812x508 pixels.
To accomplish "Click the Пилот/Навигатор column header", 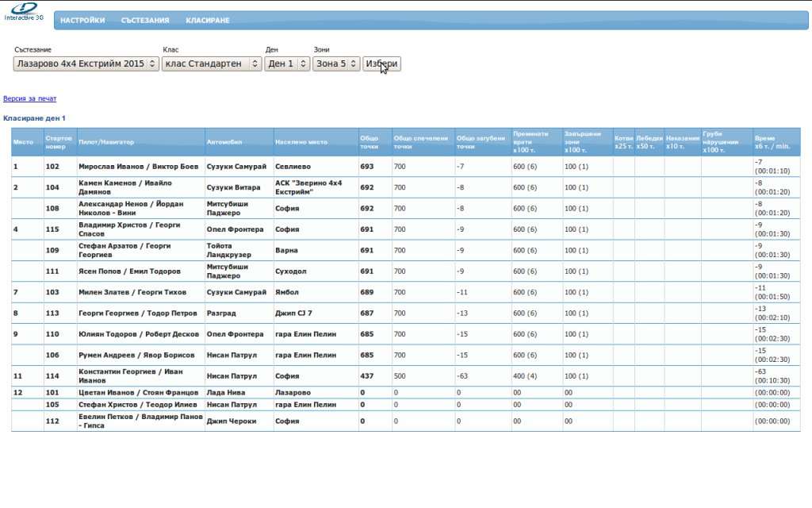I will (x=107, y=142).
